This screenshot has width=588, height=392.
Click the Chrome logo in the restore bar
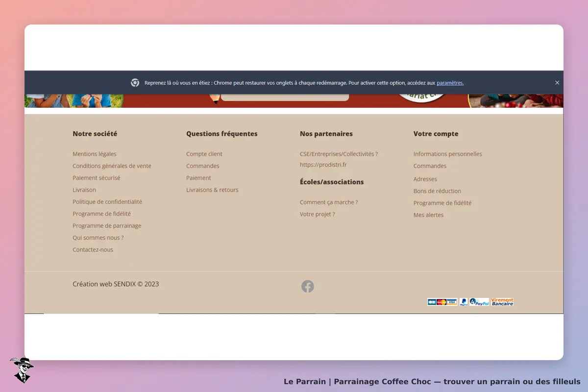pos(135,83)
